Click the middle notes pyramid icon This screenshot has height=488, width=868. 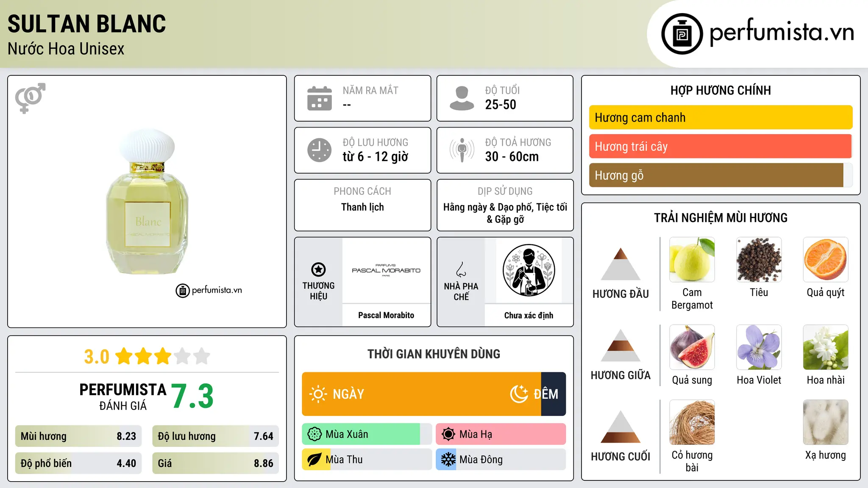tap(620, 346)
